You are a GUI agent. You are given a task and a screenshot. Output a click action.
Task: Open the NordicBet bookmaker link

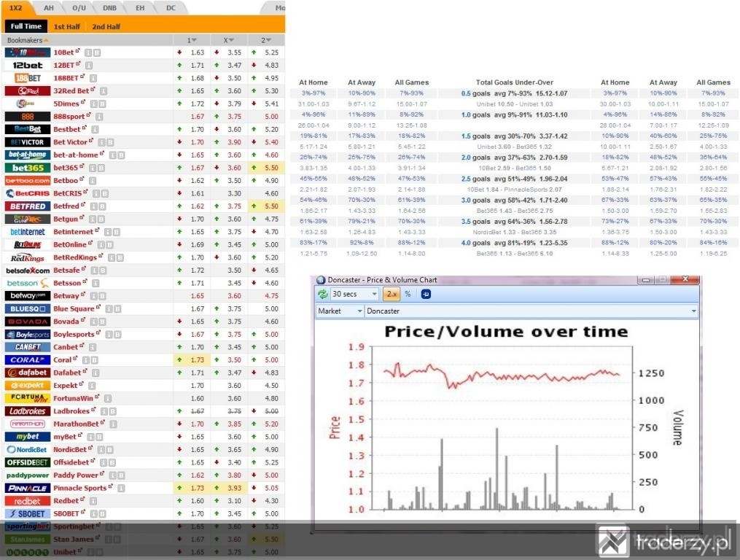click(70, 449)
